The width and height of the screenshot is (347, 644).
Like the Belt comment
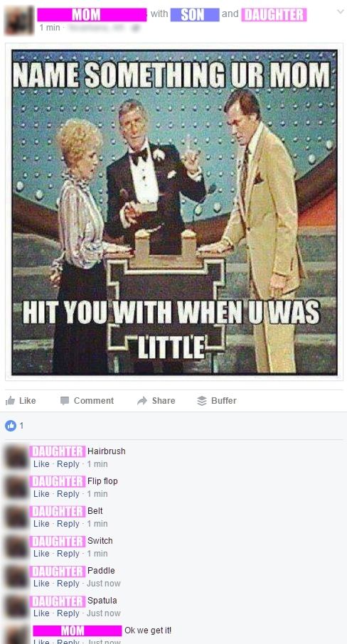(41, 524)
